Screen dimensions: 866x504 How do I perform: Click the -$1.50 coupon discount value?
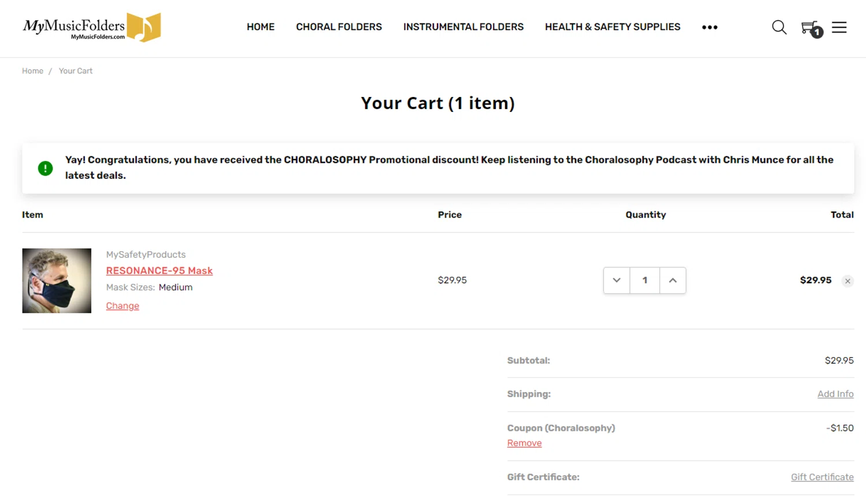[839, 428]
